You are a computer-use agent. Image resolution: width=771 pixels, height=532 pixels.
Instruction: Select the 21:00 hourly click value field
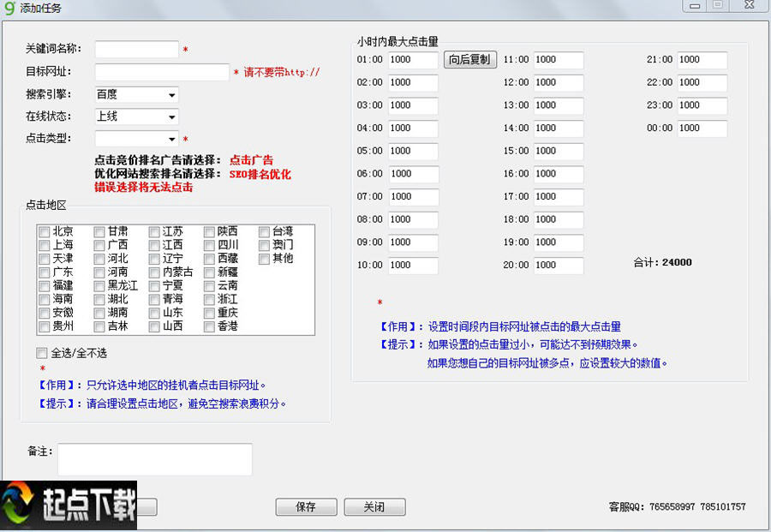[x=702, y=60]
